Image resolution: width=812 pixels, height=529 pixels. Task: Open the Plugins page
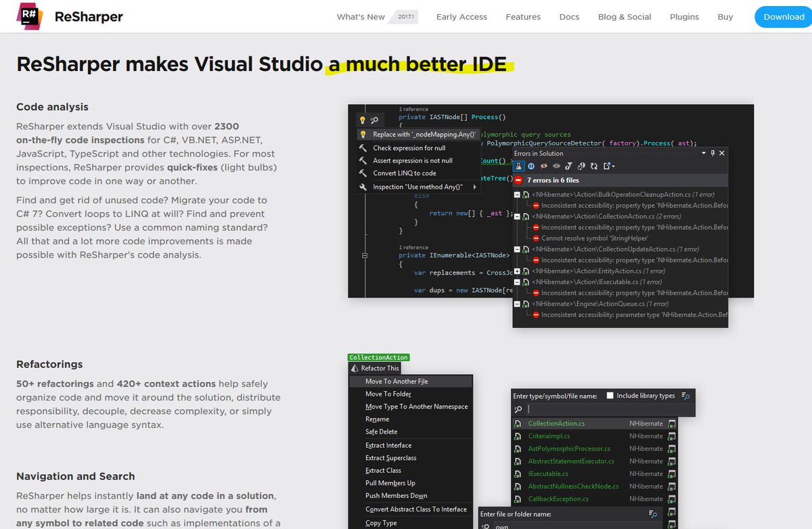685,17
